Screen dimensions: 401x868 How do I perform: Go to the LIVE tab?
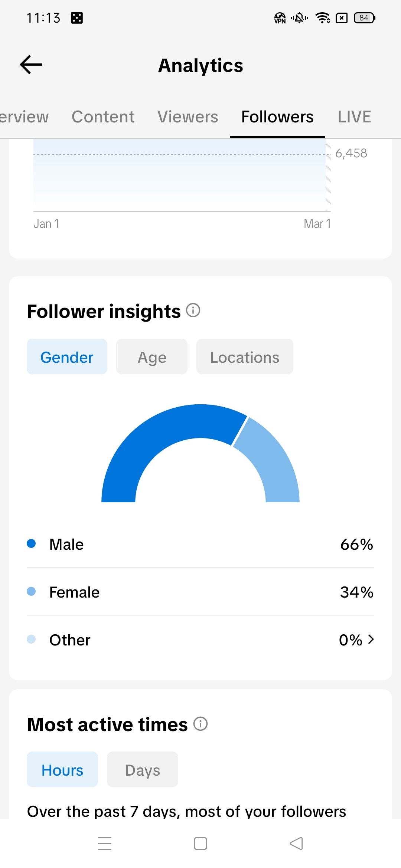coord(354,117)
